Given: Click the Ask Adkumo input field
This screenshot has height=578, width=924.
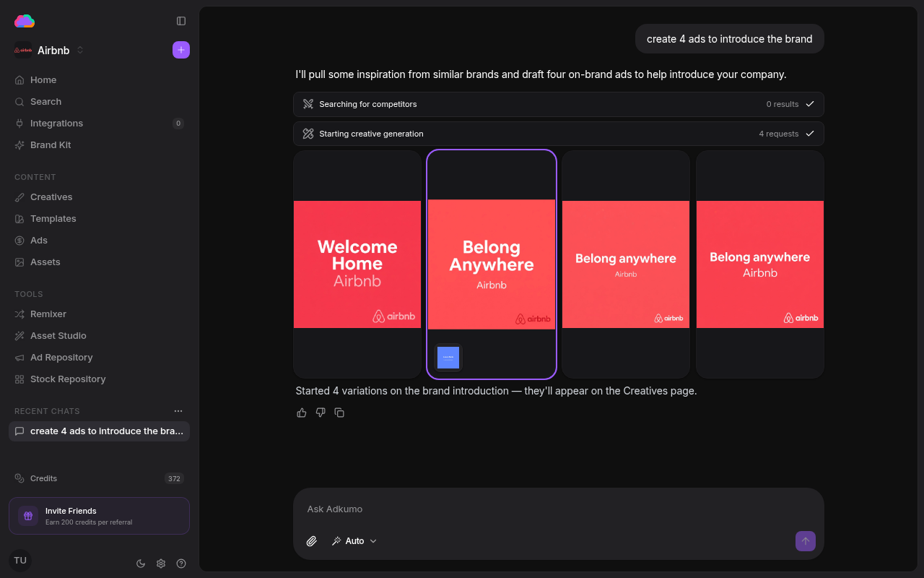Looking at the screenshot, I should tap(558, 509).
